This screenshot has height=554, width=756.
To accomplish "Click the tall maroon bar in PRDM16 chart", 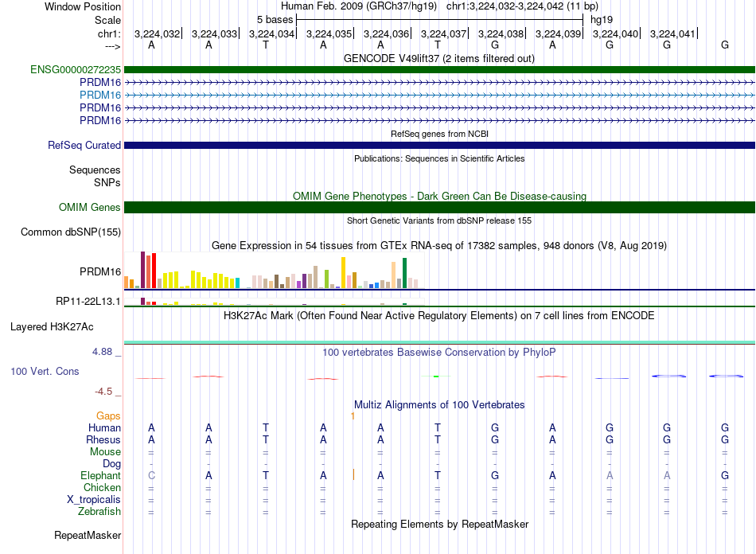I will 142,270.
